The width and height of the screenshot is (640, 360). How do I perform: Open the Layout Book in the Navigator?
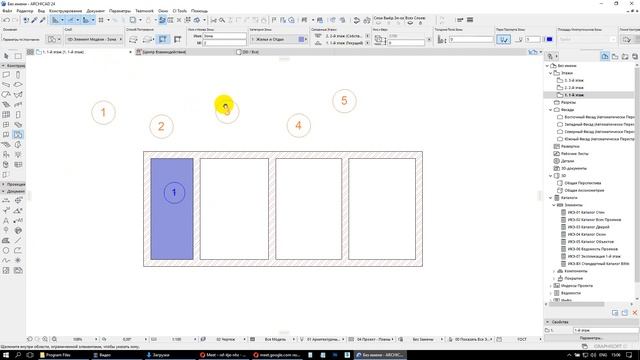(x=625, y=57)
